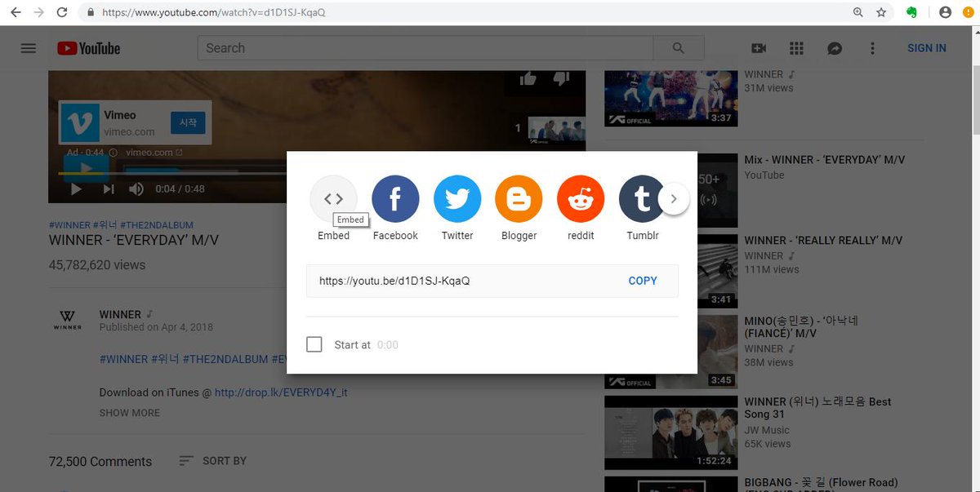Click the Vimeo ad 시작 button
Image resolution: width=980 pixels, height=492 pixels.
[x=188, y=122]
